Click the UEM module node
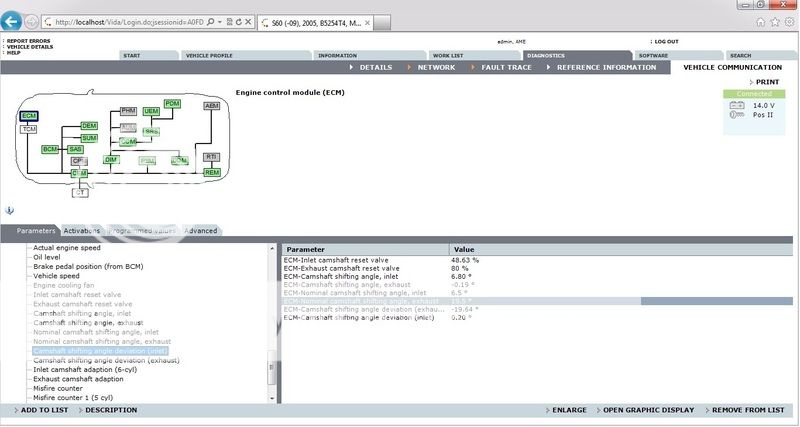 tap(151, 110)
